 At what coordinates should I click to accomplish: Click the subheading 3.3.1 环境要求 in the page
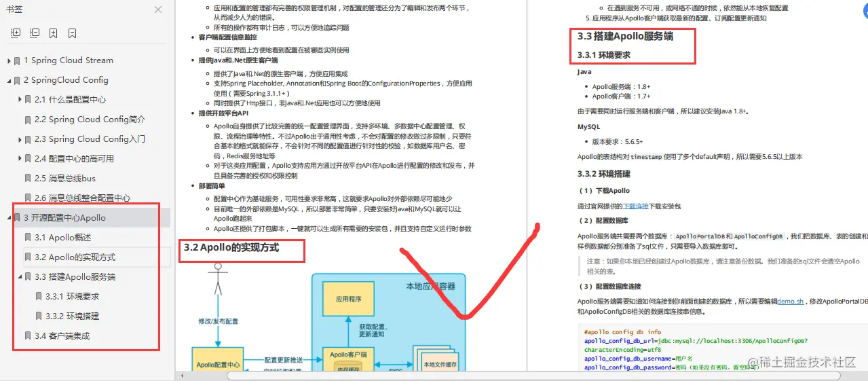[x=604, y=55]
